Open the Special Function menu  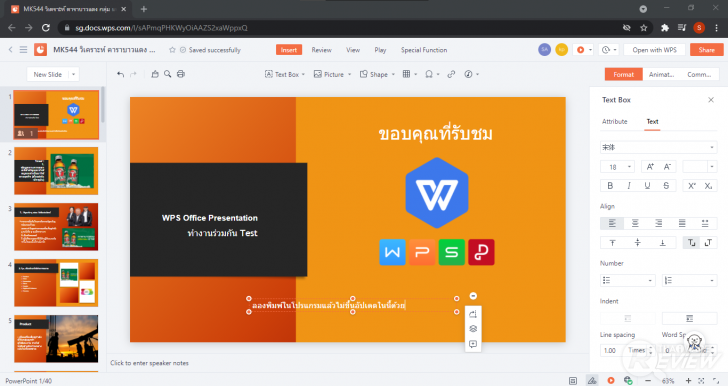pos(424,50)
